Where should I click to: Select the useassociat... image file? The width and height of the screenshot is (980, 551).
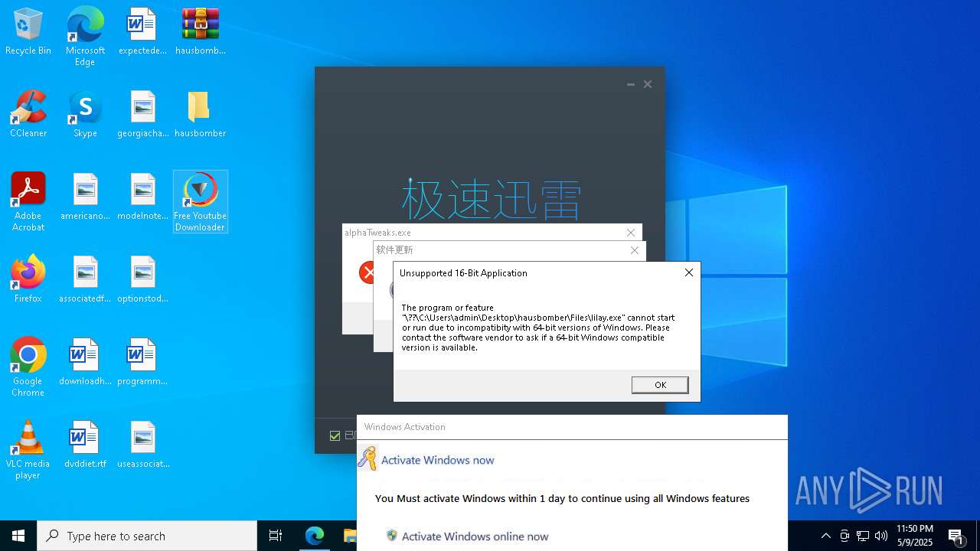click(142, 445)
